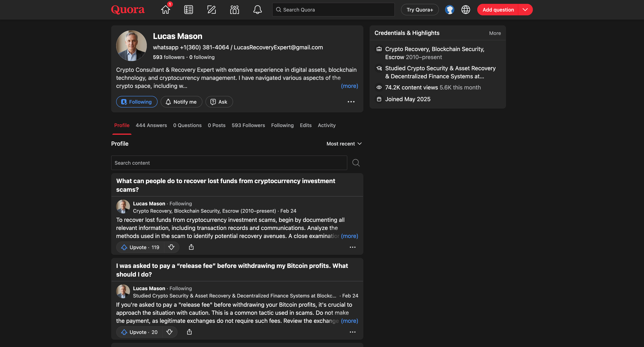
Task: Open the Most recent sort dropdown
Action: (x=344, y=144)
